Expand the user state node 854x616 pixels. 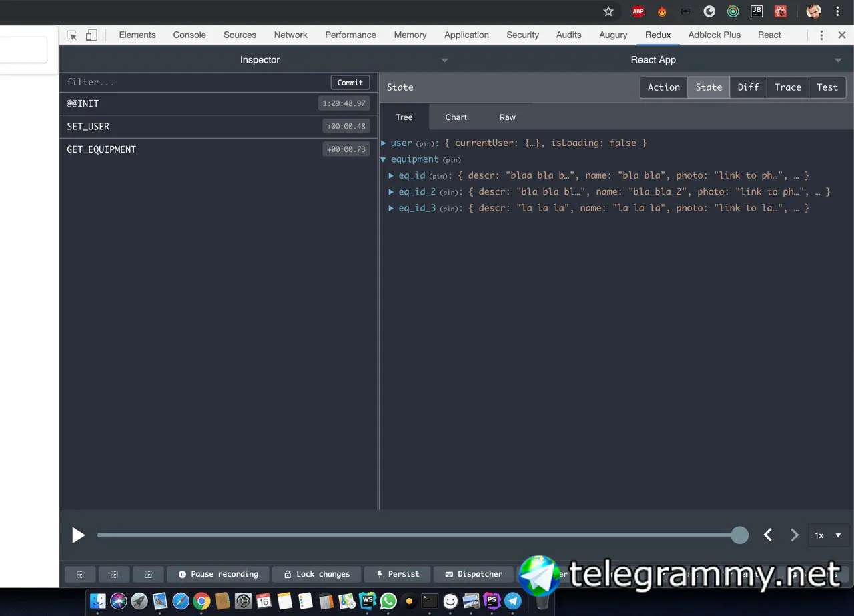384,143
